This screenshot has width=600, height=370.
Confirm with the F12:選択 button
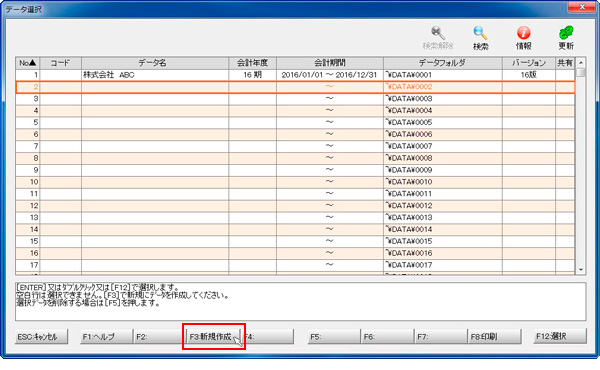[x=560, y=337]
